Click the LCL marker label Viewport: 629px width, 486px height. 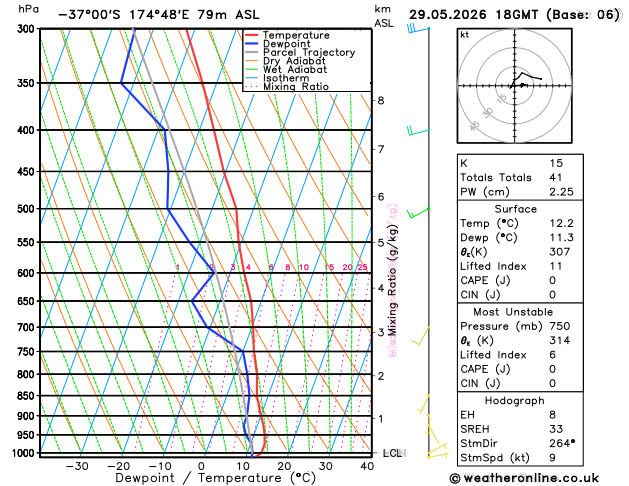click(393, 453)
